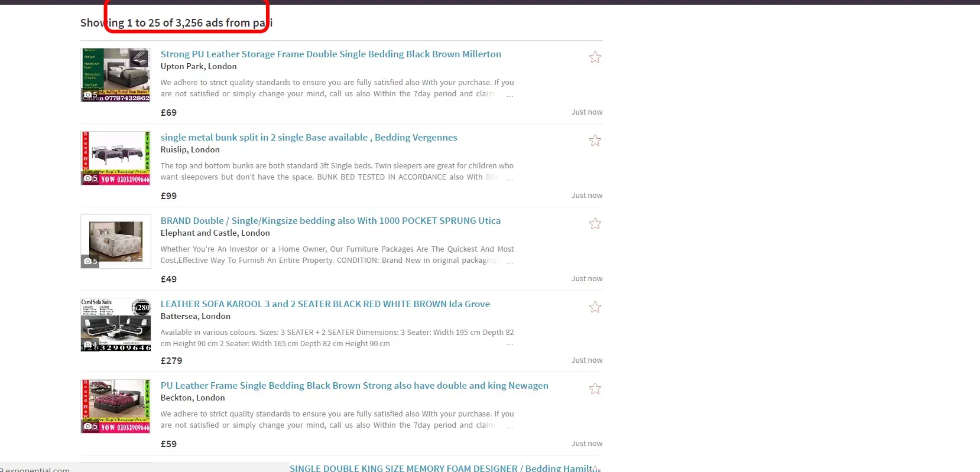The height and width of the screenshot is (472, 980).
Task: View the Carol Sofa Suite thumbnail
Action: (x=116, y=325)
